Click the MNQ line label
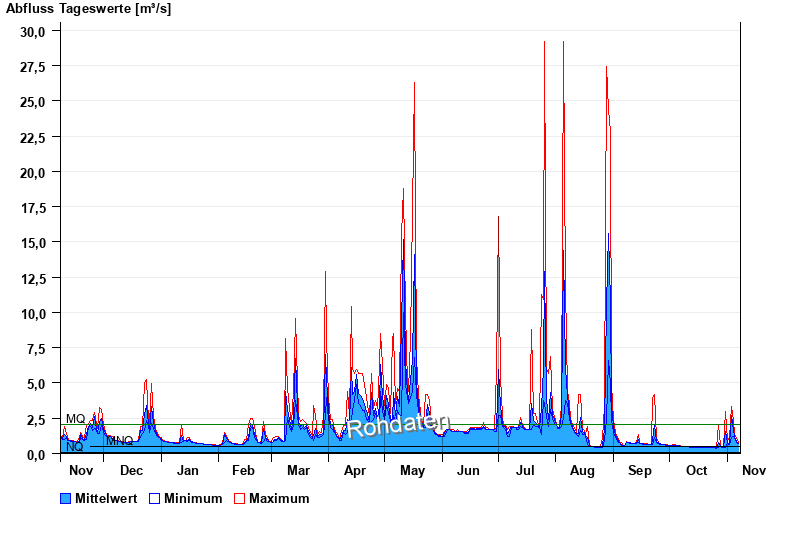This screenshot has width=800, height=550. [119, 441]
